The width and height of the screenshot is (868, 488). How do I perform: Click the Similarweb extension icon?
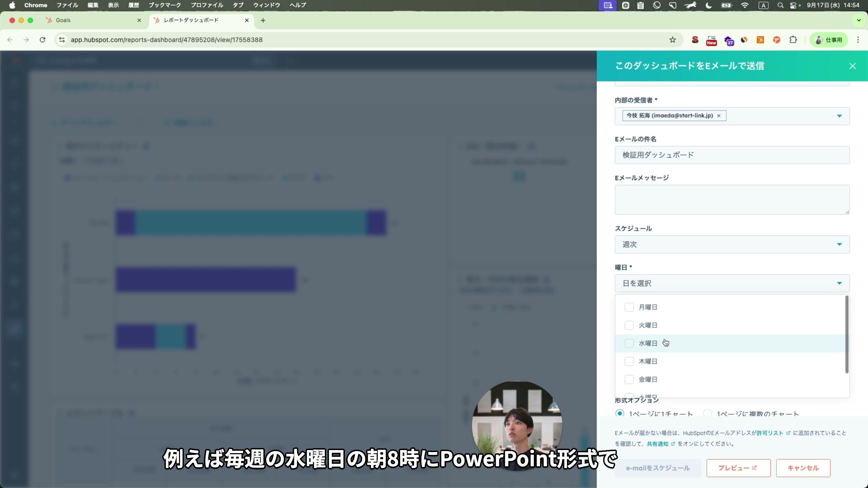coord(744,40)
